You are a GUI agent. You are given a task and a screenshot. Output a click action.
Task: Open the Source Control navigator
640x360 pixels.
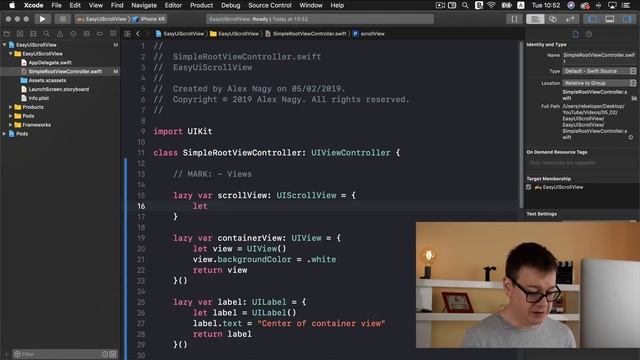coord(20,34)
